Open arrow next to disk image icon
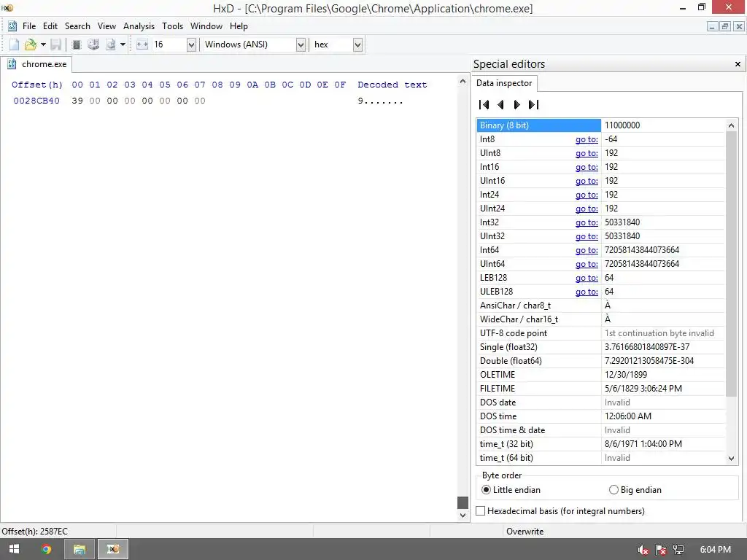Viewport: 747px width, 560px height. coord(123,44)
